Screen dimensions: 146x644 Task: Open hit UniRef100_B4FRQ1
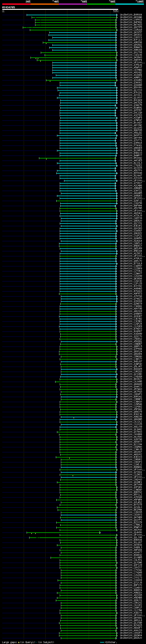click(x=131, y=22)
